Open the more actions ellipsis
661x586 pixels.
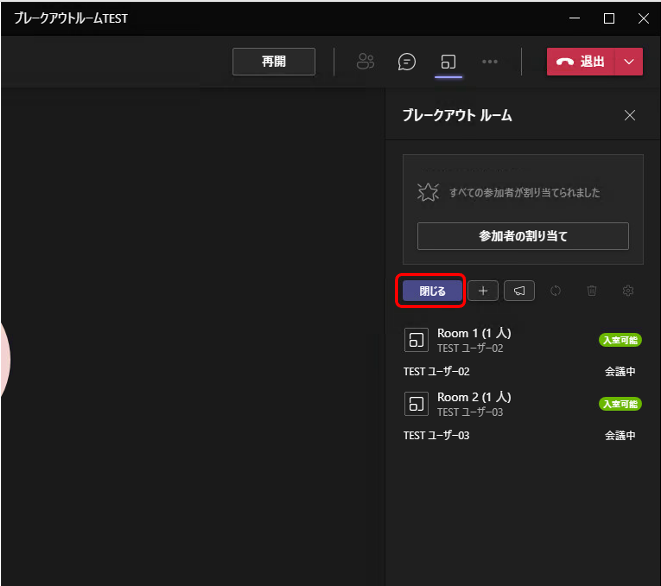[489, 62]
